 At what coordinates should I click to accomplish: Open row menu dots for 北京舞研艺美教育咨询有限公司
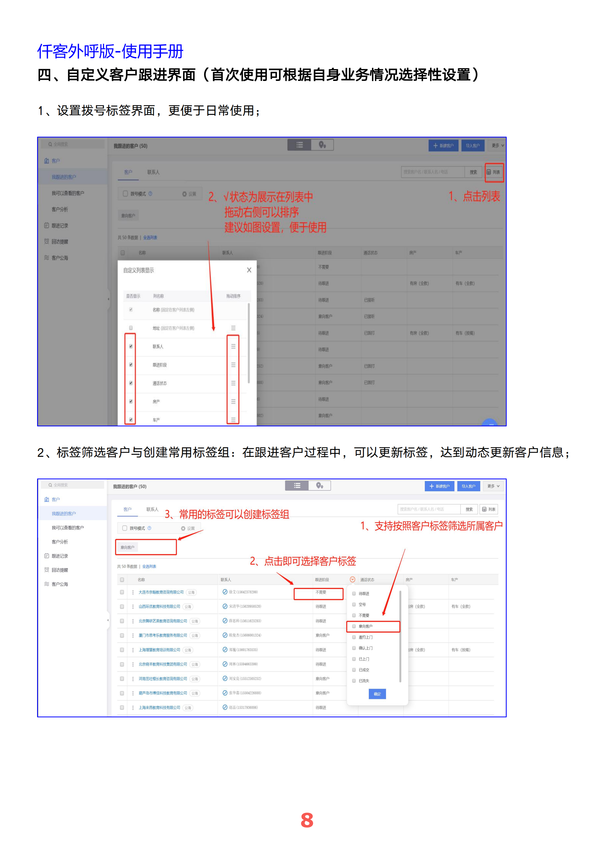[x=133, y=621]
